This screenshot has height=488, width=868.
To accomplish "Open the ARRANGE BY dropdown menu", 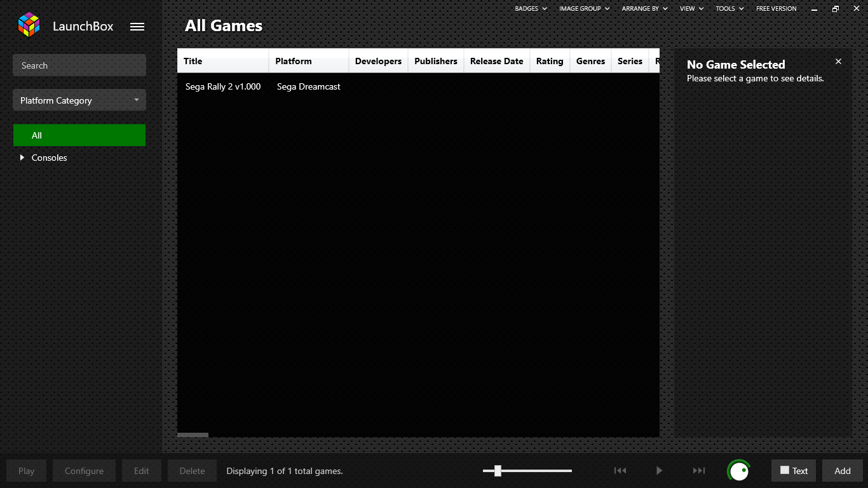I will click(x=645, y=9).
